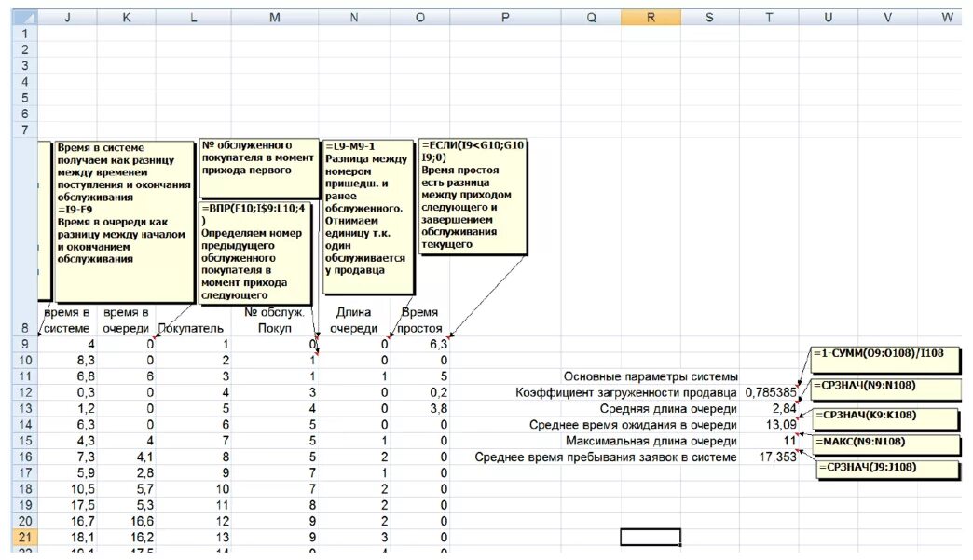Click customer number 12 cell
This screenshot has height=560, width=973.
[x=194, y=522]
